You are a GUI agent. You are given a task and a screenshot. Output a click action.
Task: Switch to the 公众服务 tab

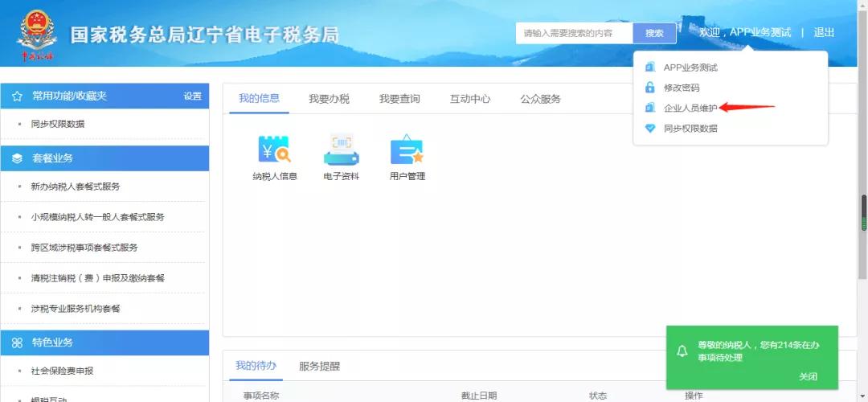click(540, 99)
